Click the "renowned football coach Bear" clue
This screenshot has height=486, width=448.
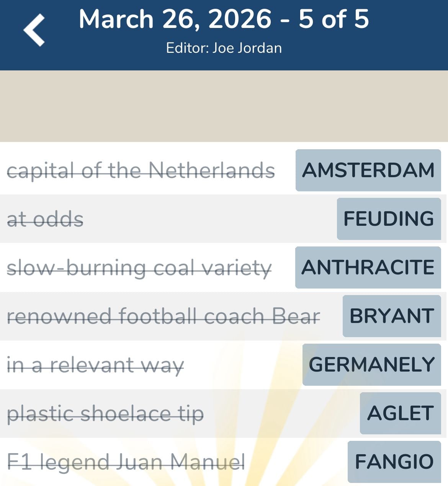164,316
